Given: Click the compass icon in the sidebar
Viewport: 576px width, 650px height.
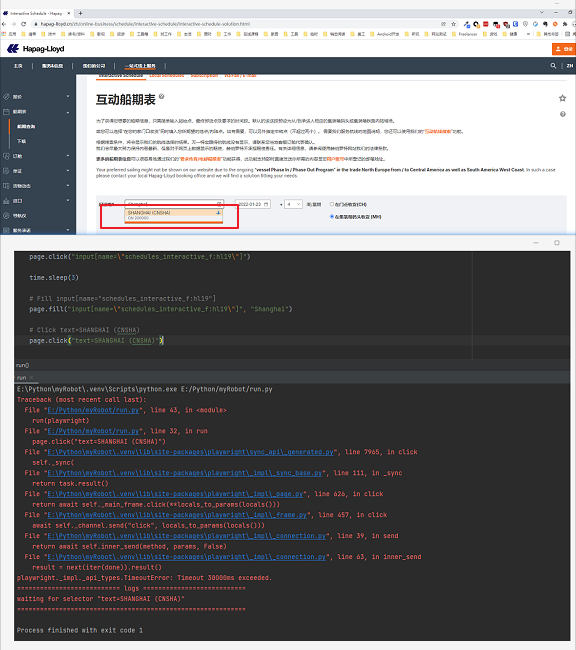Looking at the screenshot, I should (6, 216).
